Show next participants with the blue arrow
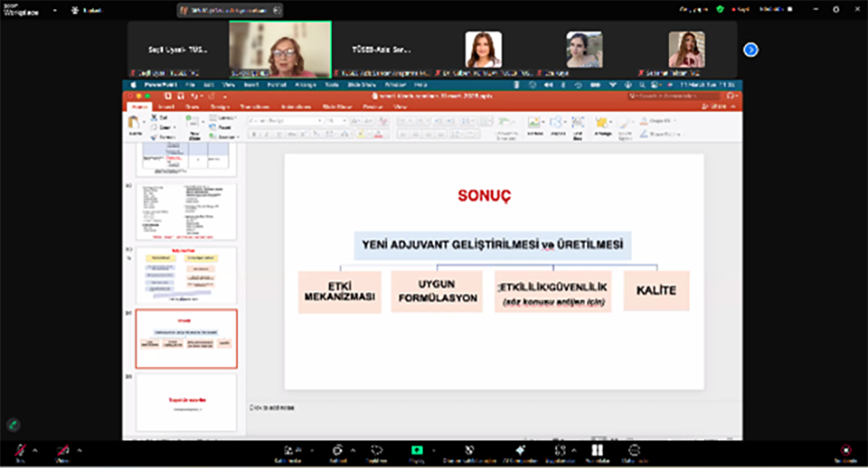Viewport: 868px width, 468px height. [x=750, y=50]
